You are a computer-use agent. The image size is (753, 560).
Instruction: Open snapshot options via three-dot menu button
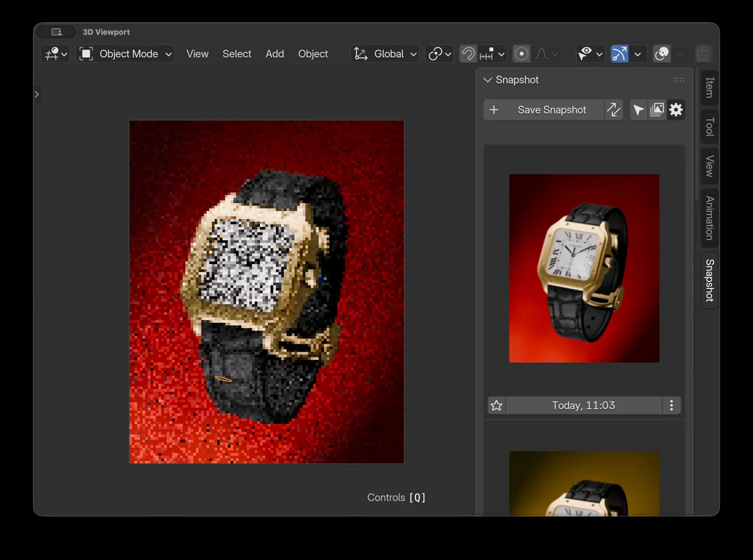671,405
